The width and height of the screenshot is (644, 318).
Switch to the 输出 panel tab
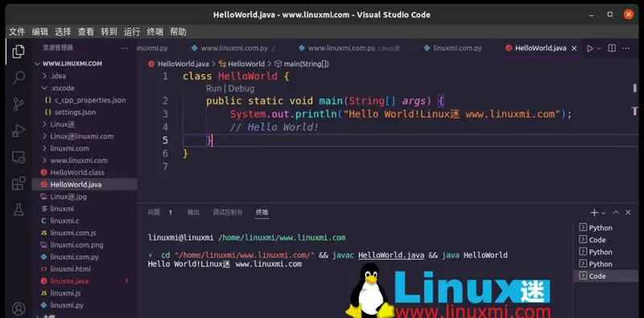click(x=193, y=213)
